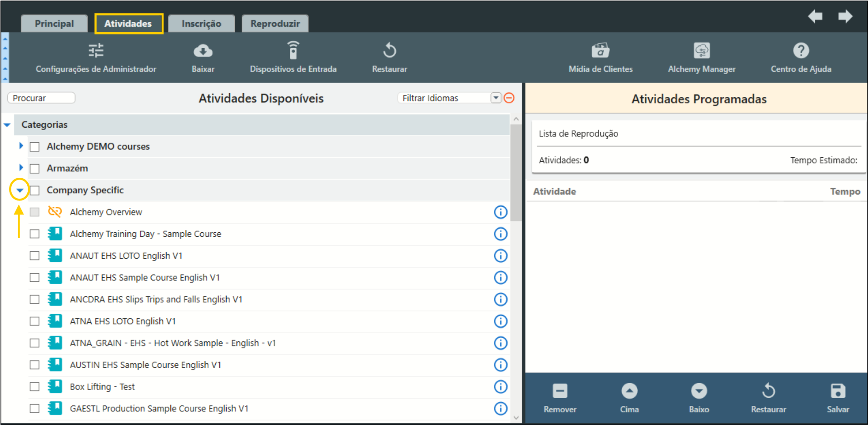
Task: Clear language filter with red minus icon
Action: 509,98
